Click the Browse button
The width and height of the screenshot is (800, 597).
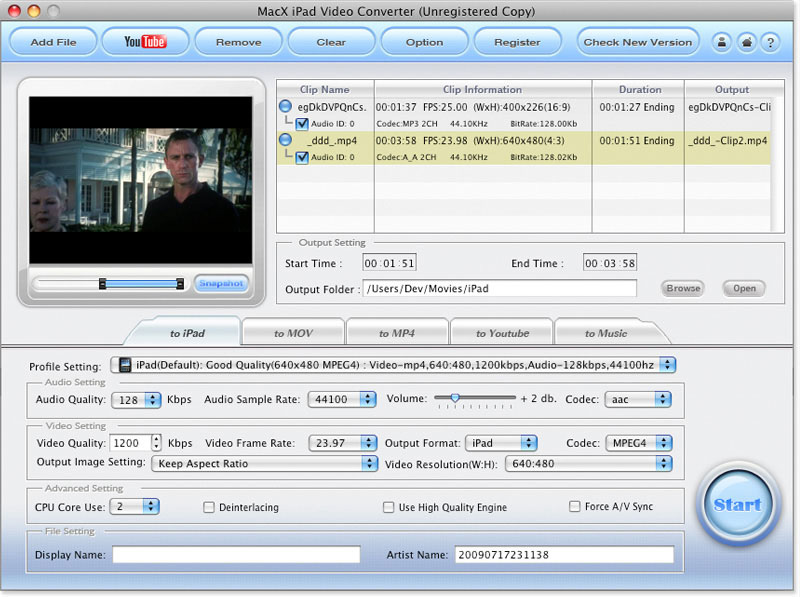point(683,288)
